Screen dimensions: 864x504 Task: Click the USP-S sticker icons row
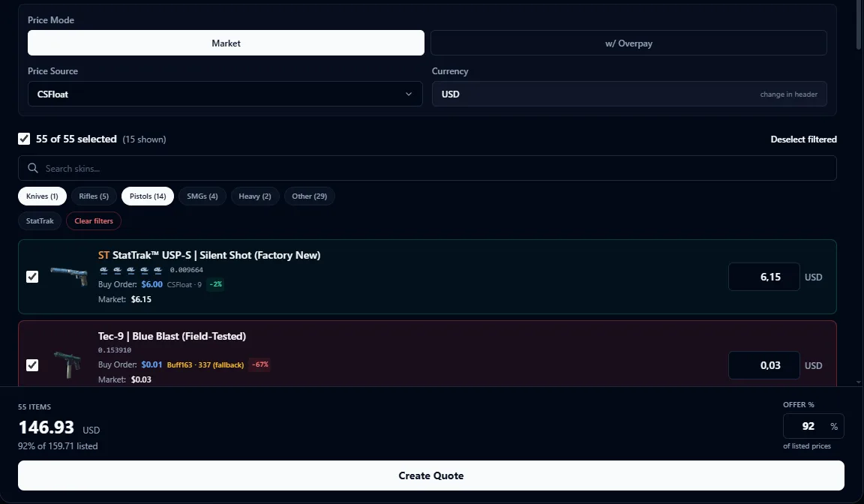(130, 270)
